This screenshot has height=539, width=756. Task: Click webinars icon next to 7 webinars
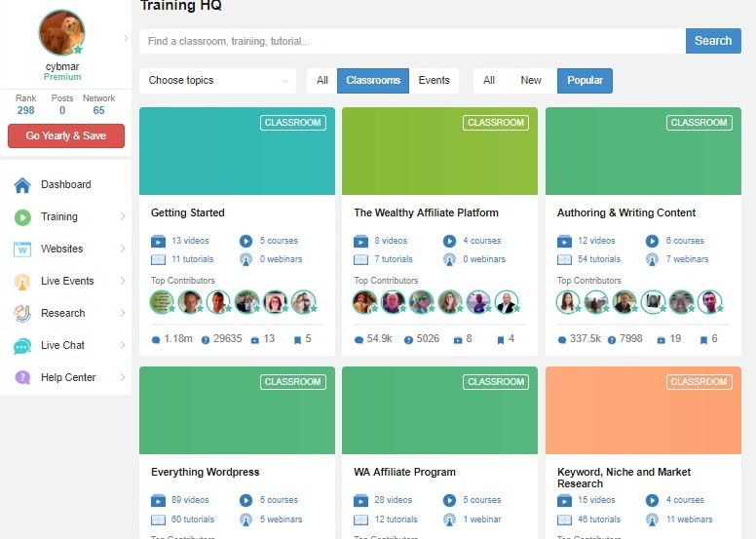pyautogui.click(x=653, y=259)
